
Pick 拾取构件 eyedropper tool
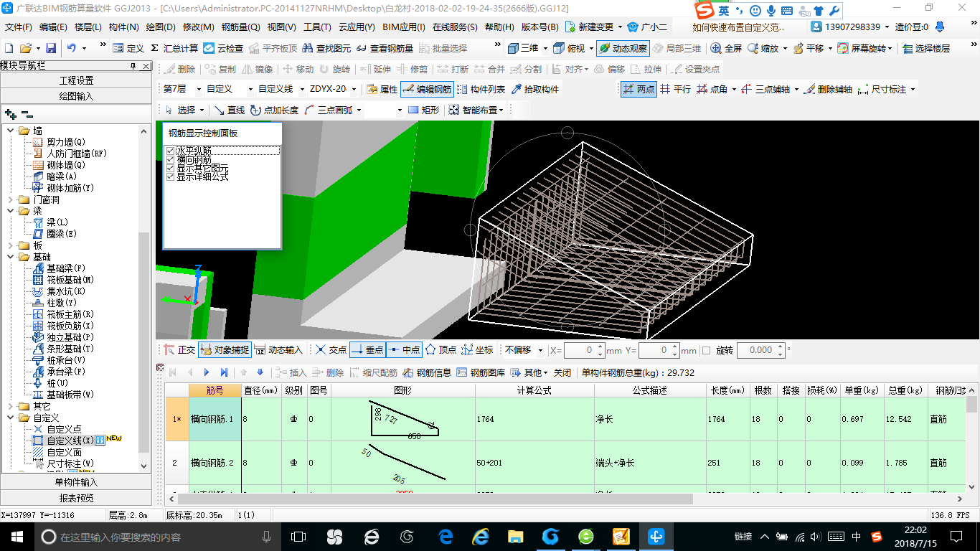tap(535, 89)
